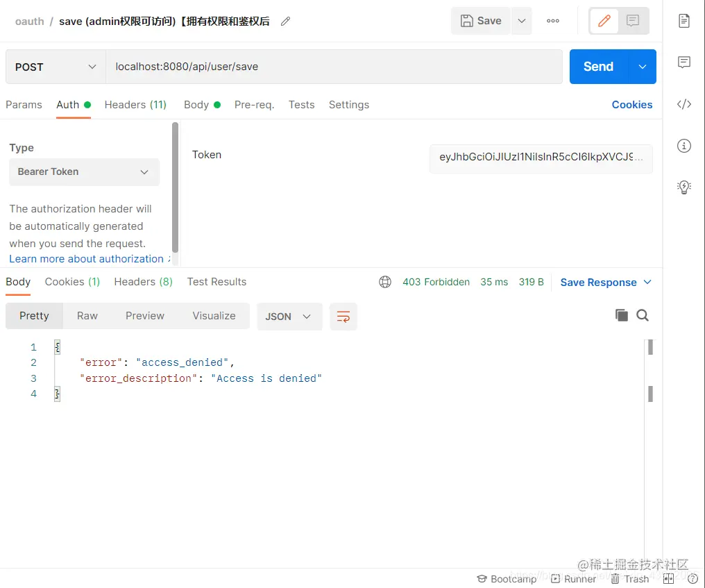This screenshot has width=705, height=588.
Task: Click the request URL field
Action: pos(334,67)
